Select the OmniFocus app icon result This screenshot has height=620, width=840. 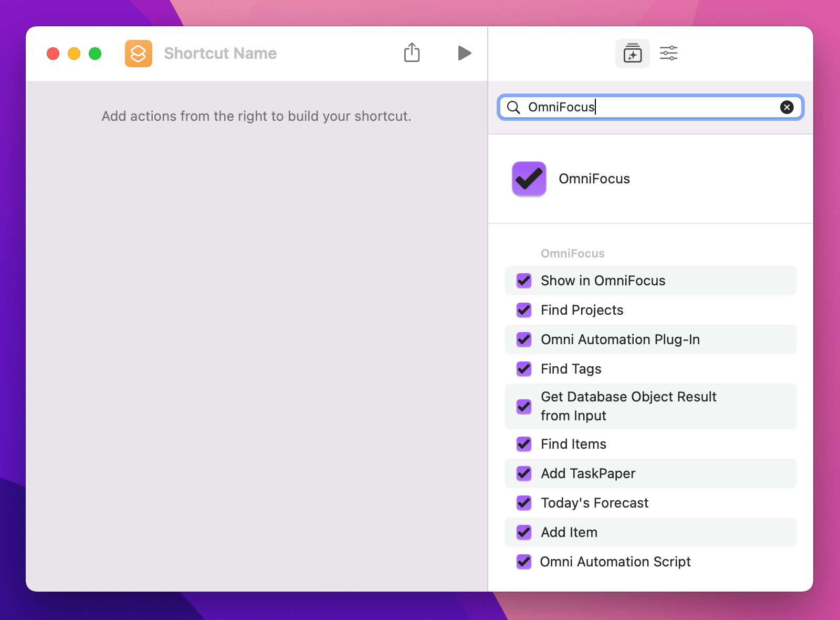point(529,179)
